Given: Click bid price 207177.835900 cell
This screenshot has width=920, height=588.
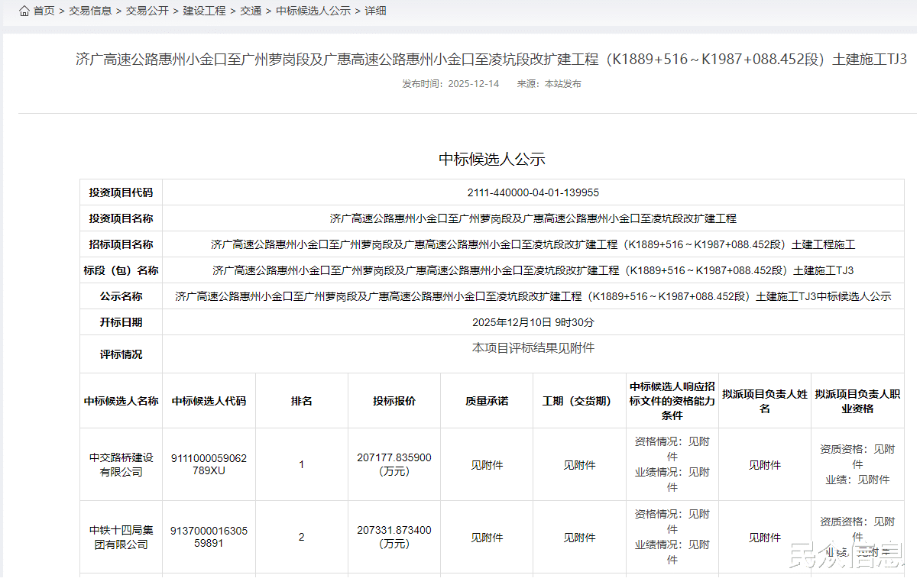Looking at the screenshot, I should [x=394, y=464].
